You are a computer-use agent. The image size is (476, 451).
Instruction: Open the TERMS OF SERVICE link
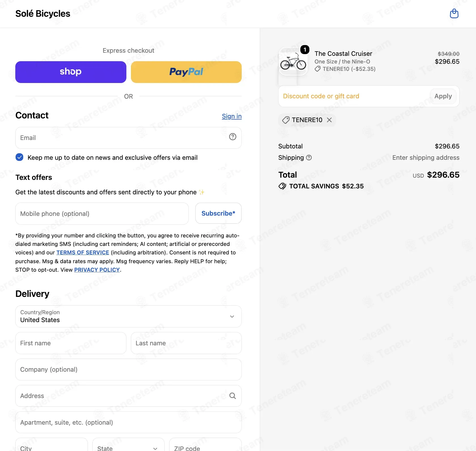pyautogui.click(x=83, y=252)
